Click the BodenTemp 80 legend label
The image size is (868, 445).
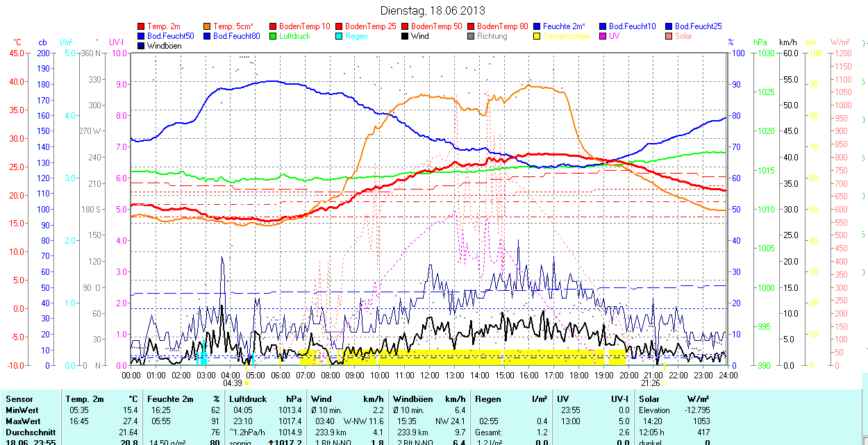[x=503, y=26]
